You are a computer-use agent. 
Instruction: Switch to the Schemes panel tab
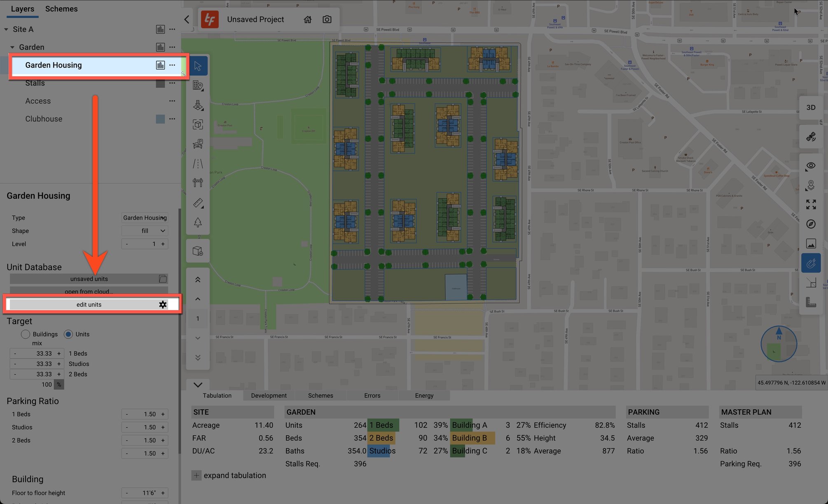click(x=61, y=9)
